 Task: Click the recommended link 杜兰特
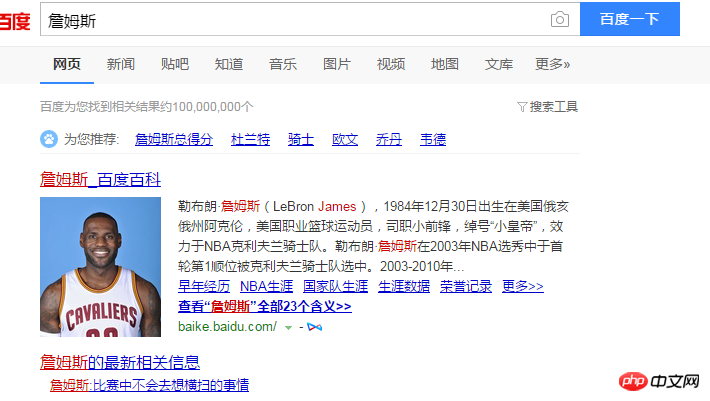click(x=250, y=139)
